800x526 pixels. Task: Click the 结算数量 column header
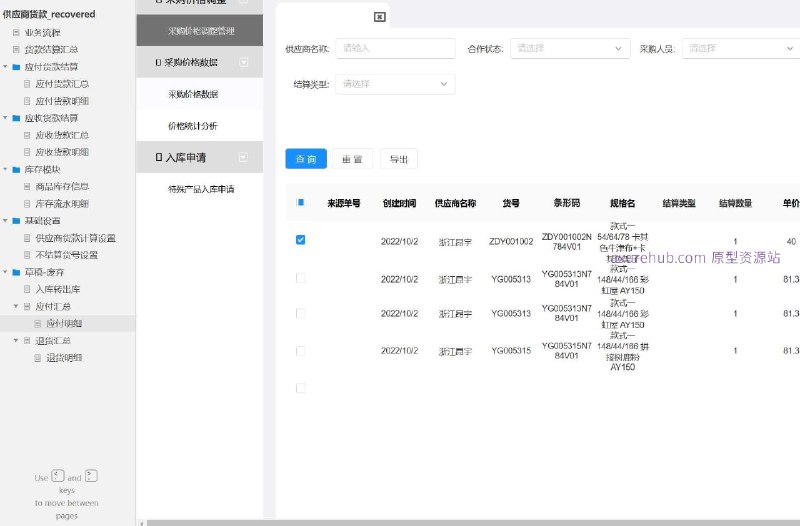pyautogui.click(x=735, y=203)
